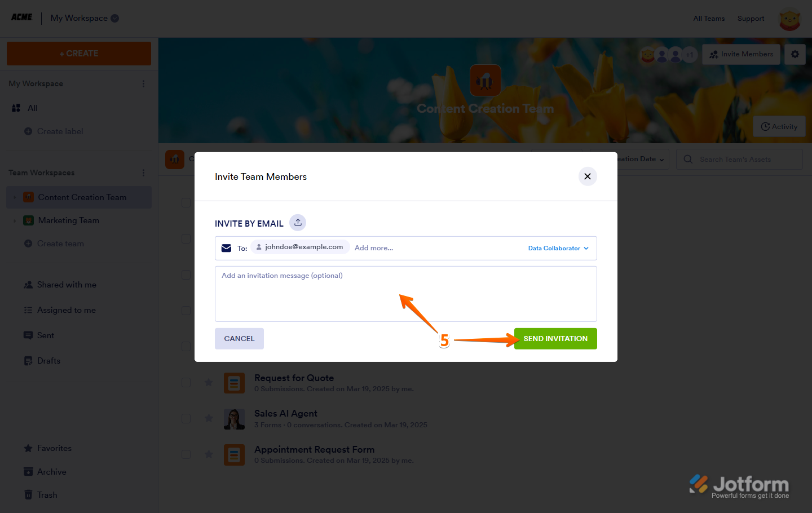Open team settings gear
812x513 pixels.
(795, 54)
